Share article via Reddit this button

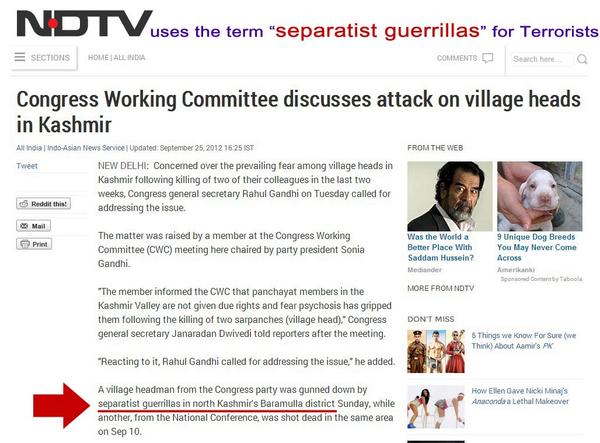pyautogui.click(x=43, y=204)
